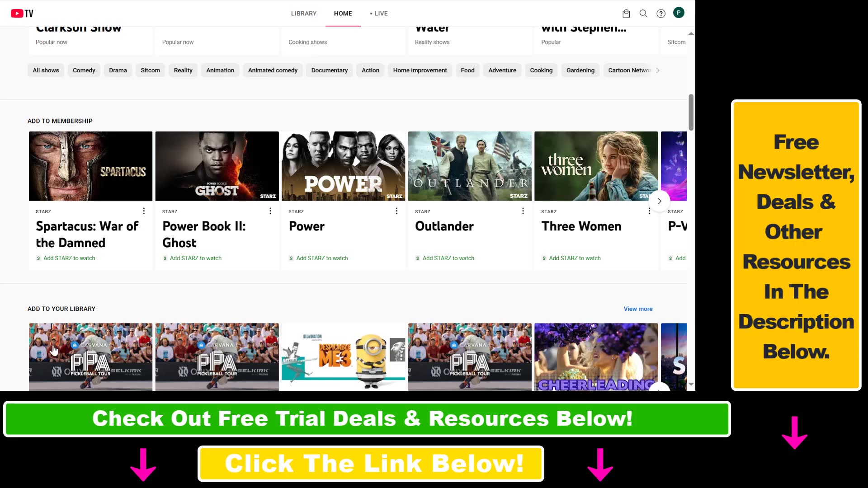
Task: Open the help question mark icon
Action: point(661,14)
